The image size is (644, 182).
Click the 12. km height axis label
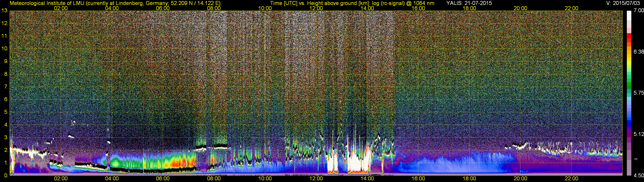5,23
